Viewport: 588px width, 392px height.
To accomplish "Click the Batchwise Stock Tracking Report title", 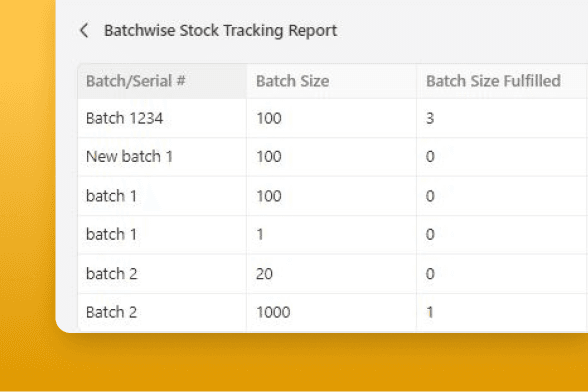I will coord(220,31).
